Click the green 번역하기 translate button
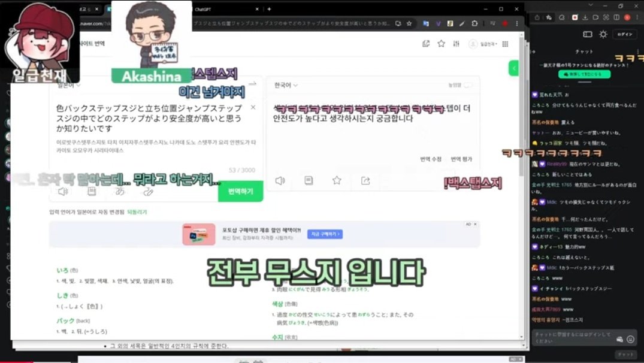This screenshot has width=644, height=363. tap(241, 191)
